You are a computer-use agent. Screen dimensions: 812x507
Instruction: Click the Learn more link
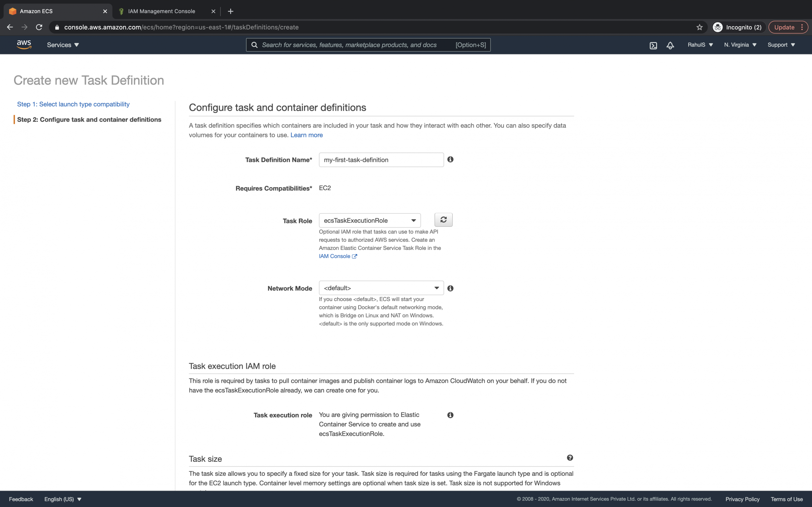306,135
